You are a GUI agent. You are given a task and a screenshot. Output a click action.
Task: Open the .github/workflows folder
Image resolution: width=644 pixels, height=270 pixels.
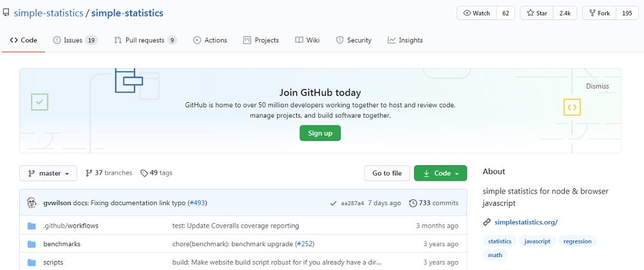click(x=71, y=226)
